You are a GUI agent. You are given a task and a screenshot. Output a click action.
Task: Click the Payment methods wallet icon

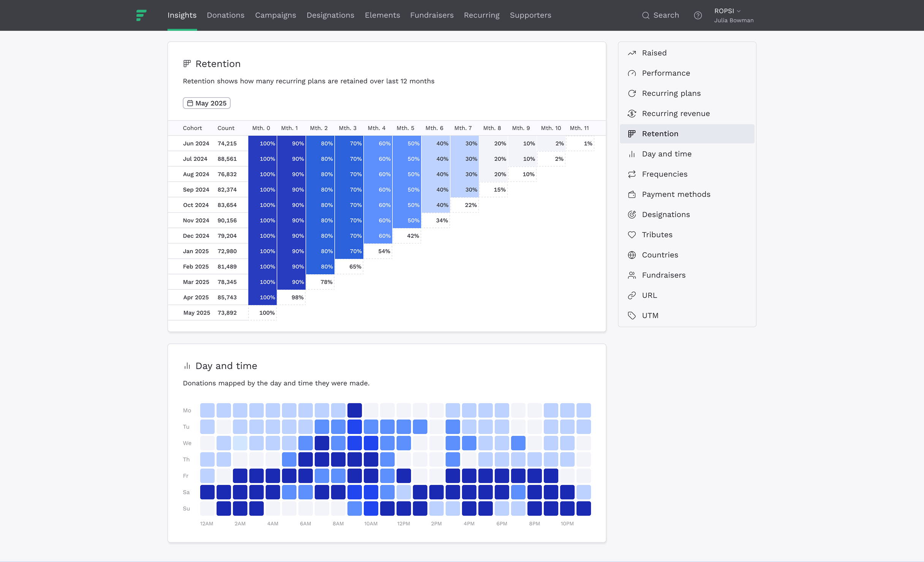tap(632, 194)
